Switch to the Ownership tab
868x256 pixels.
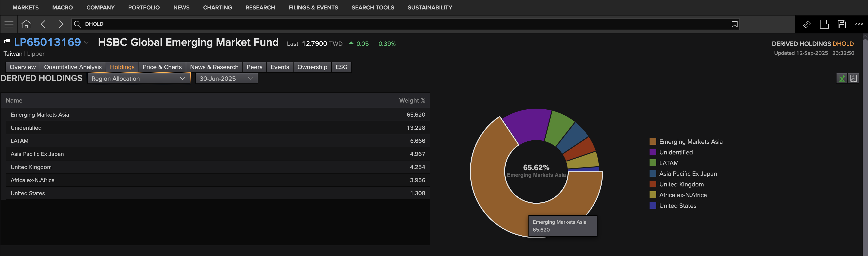pos(312,67)
